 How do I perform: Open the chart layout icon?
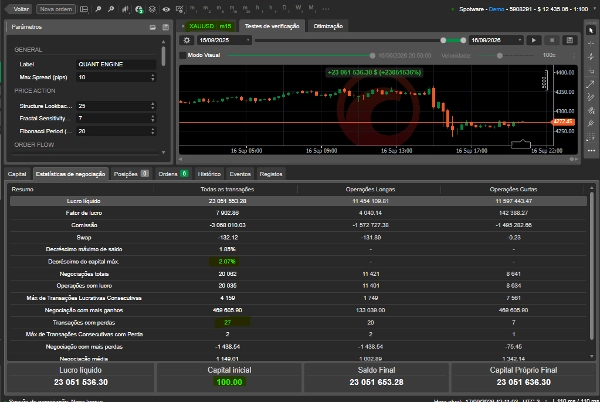84,9
